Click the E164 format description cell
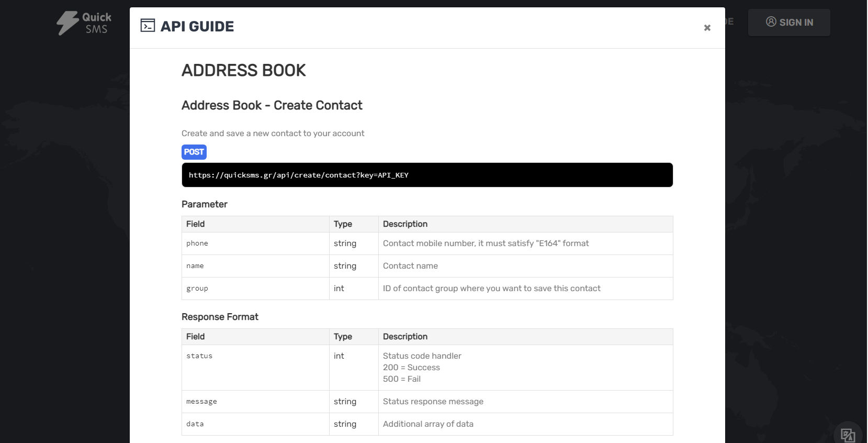The width and height of the screenshot is (868, 443). 525,243
